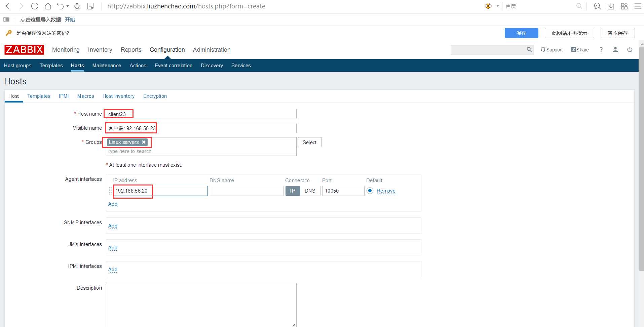Click Zabbix search magnifier icon

click(x=529, y=50)
